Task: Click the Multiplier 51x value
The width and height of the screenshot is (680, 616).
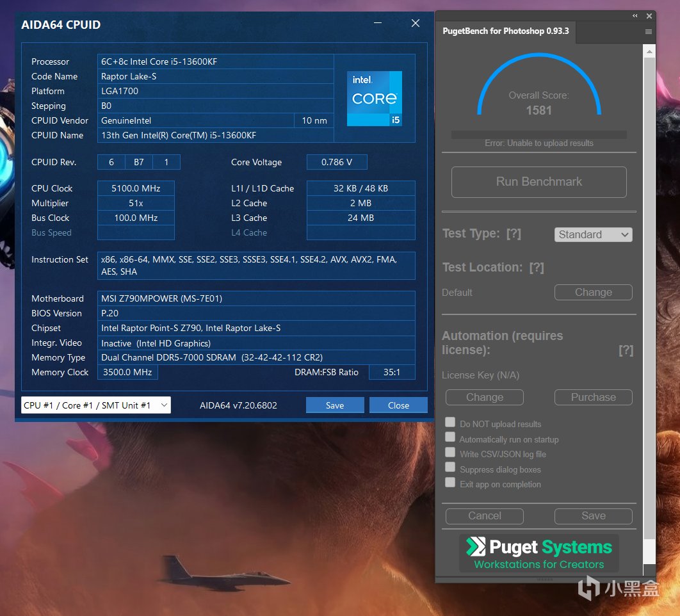Action: 136,203
